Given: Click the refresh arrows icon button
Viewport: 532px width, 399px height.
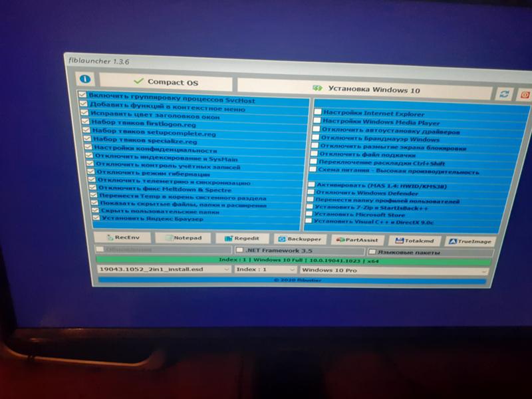Looking at the screenshot, I should (x=504, y=94).
